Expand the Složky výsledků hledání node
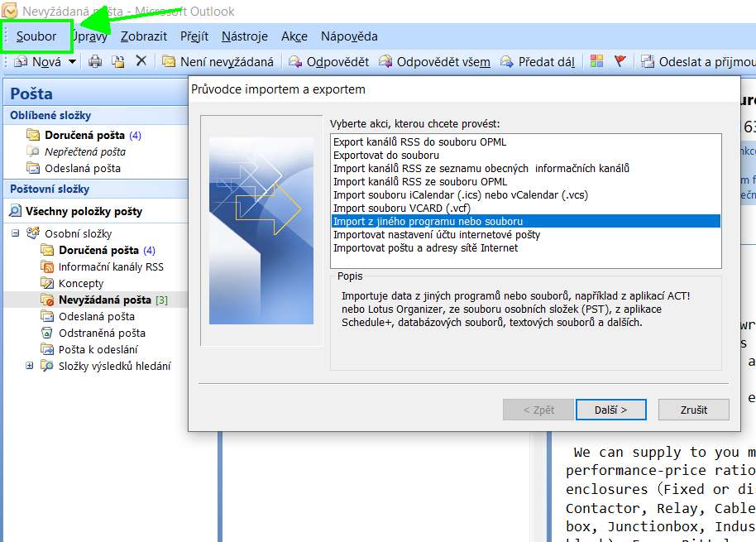 coord(30,366)
